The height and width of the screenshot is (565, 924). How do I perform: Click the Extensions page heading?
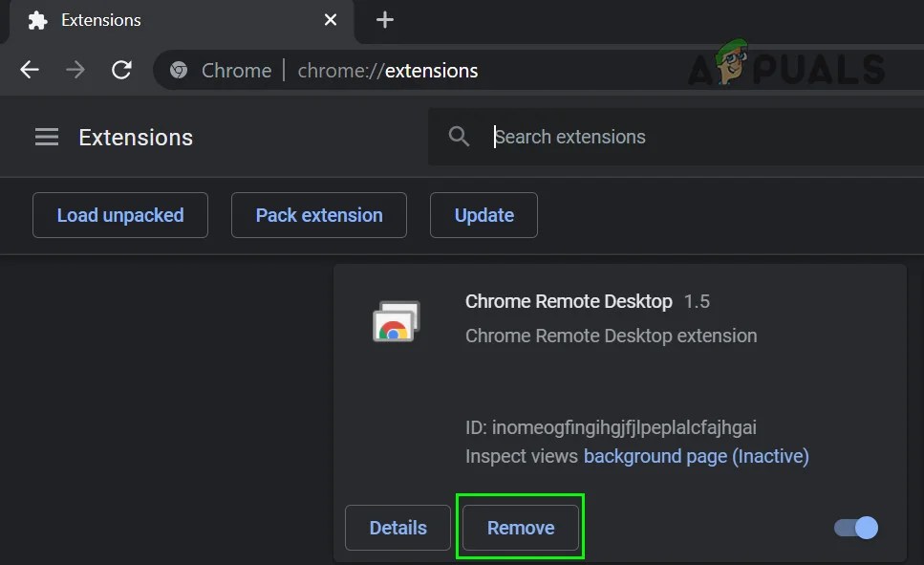click(x=136, y=138)
